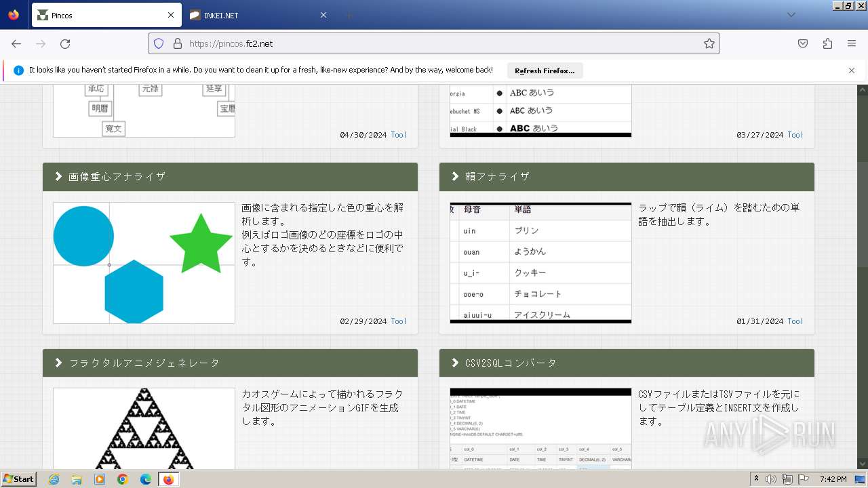Open File Explorer from the taskbar

(77, 479)
